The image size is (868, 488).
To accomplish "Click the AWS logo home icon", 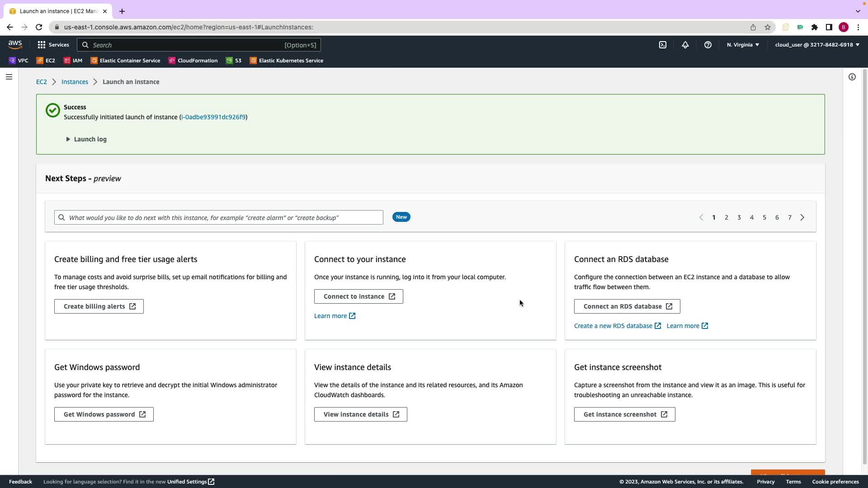I will [x=15, y=44].
